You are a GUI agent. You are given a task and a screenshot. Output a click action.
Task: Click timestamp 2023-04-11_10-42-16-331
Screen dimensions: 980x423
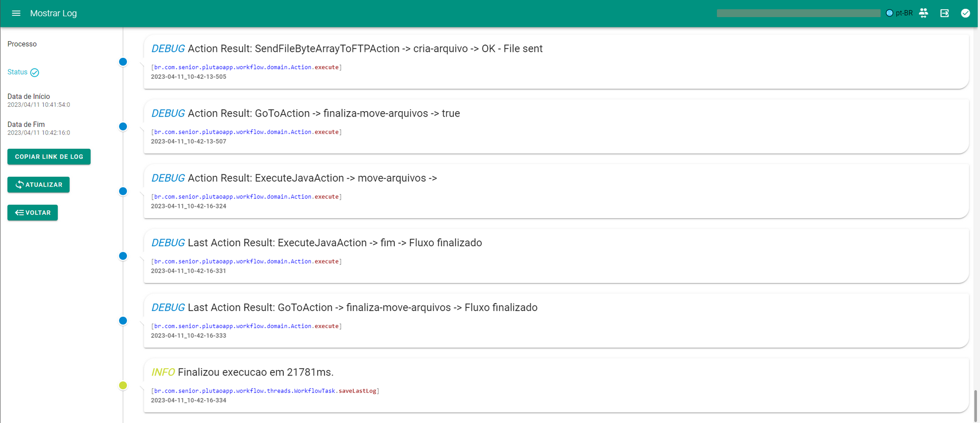click(189, 271)
